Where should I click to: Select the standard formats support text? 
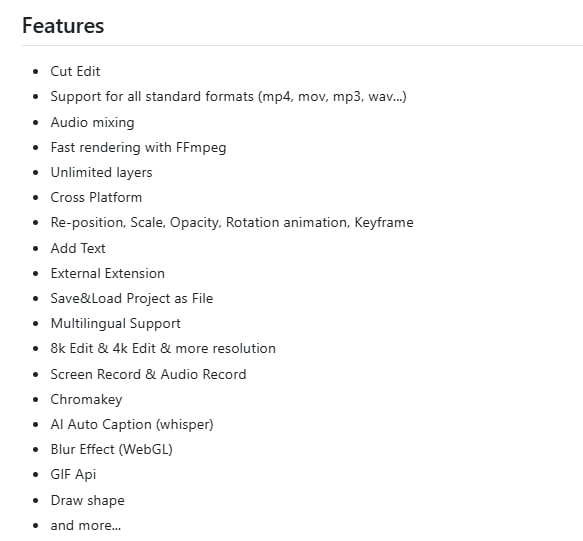[229, 97]
